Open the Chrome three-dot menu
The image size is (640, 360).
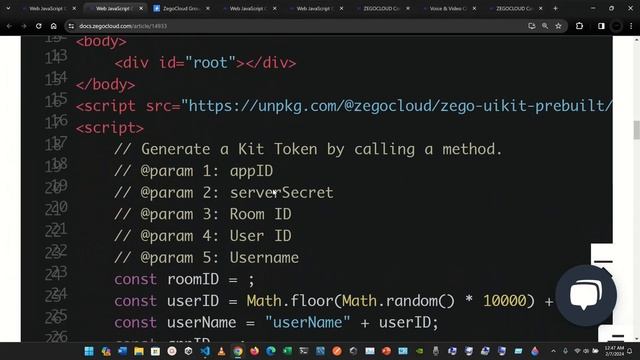pyautogui.click(x=631, y=26)
